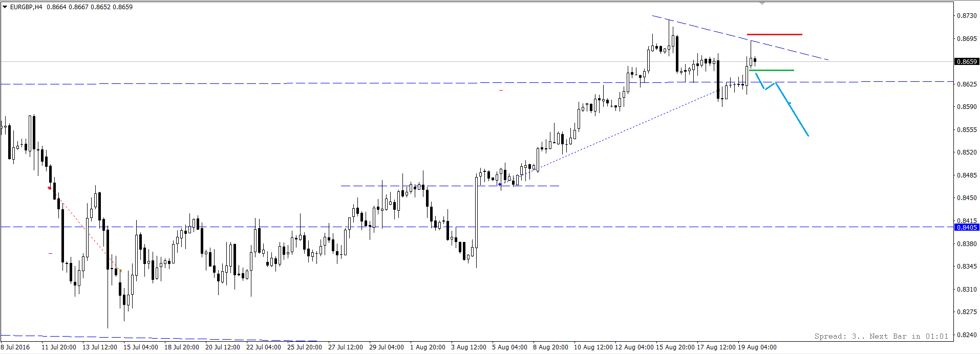Select the descending dashed blue trendline
The height and width of the screenshot is (354, 980).
tap(740, 37)
